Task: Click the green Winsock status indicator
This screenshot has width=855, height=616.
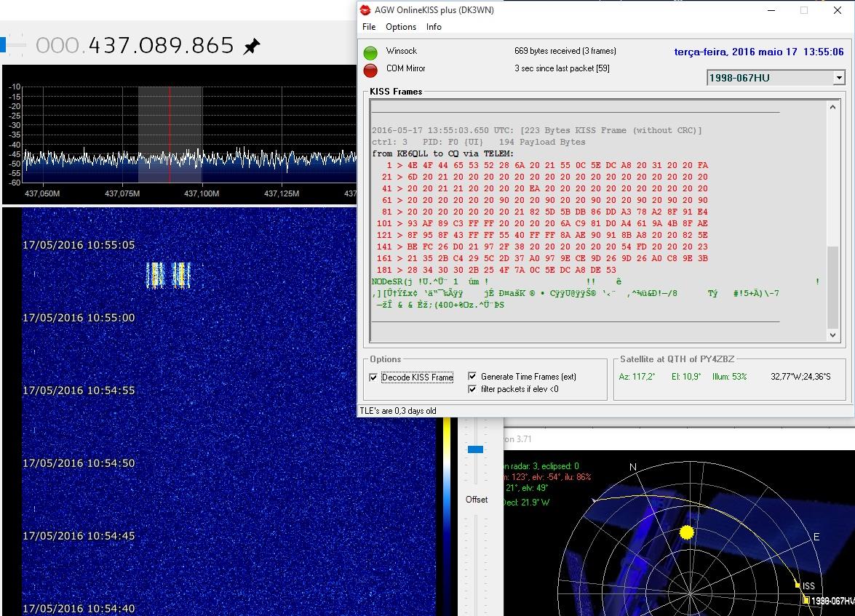Action: pos(371,52)
